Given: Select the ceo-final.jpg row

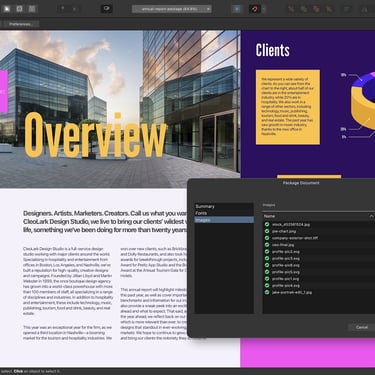Looking at the screenshot, I should (319, 245).
